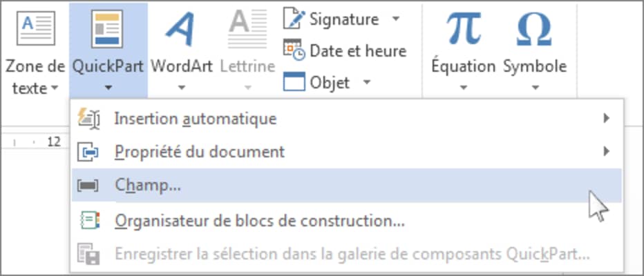The image size is (644, 276).
Task: Click the Symbole omega icon
Action: coord(534,28)
